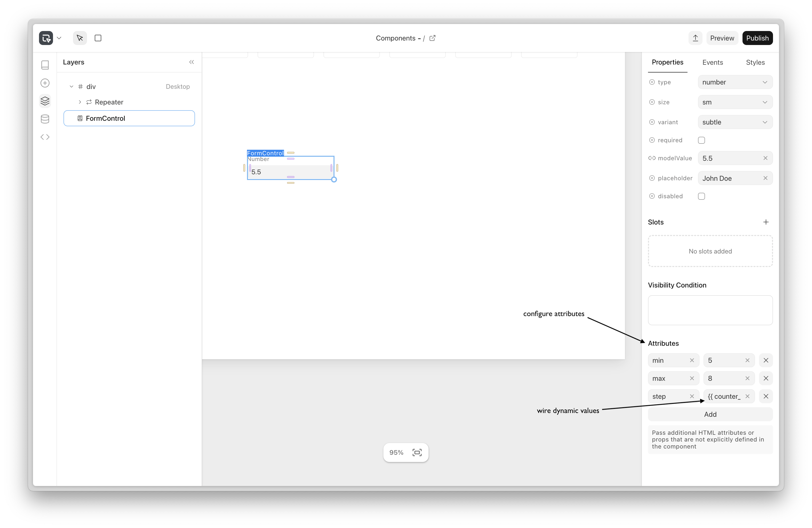812x528 pixels.
Task: Open the code brackets icon in sidebar
Action: [45, 137]
